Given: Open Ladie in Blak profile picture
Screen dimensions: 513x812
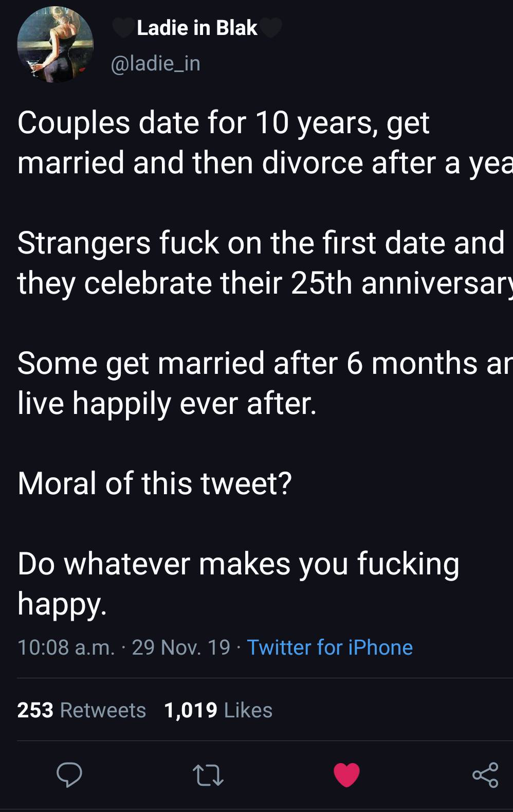Looking at the screenshot, I should pyautogui.click(x=55, y=44).
